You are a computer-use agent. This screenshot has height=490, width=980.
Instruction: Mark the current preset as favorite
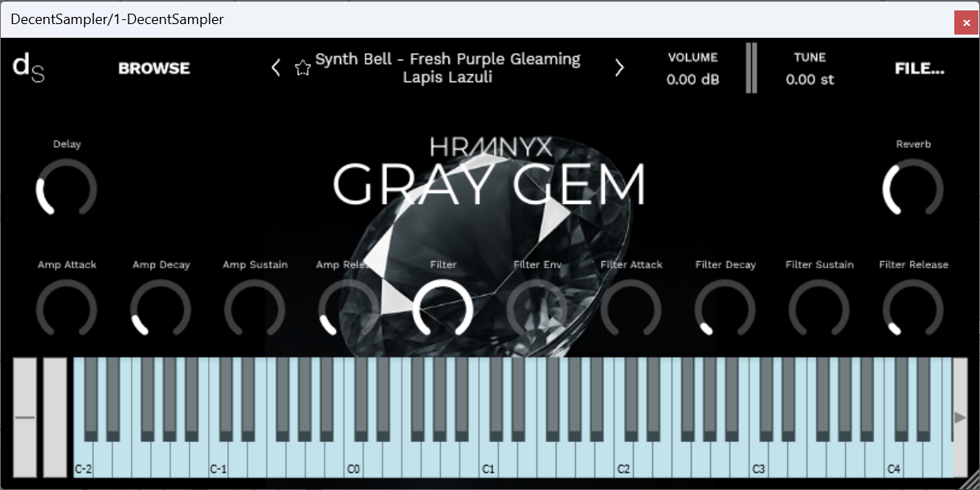[303, 67]
